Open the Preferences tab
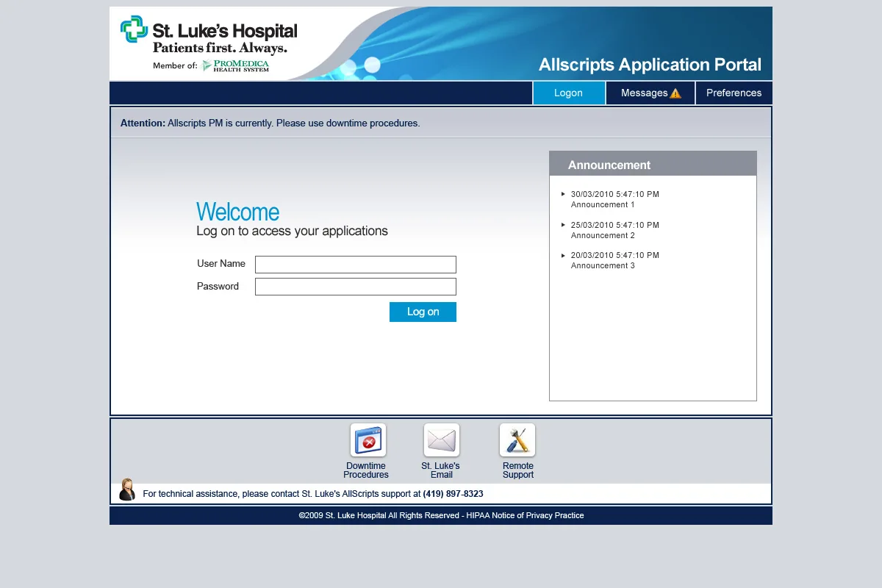The image size is (882, 588). 734,93
